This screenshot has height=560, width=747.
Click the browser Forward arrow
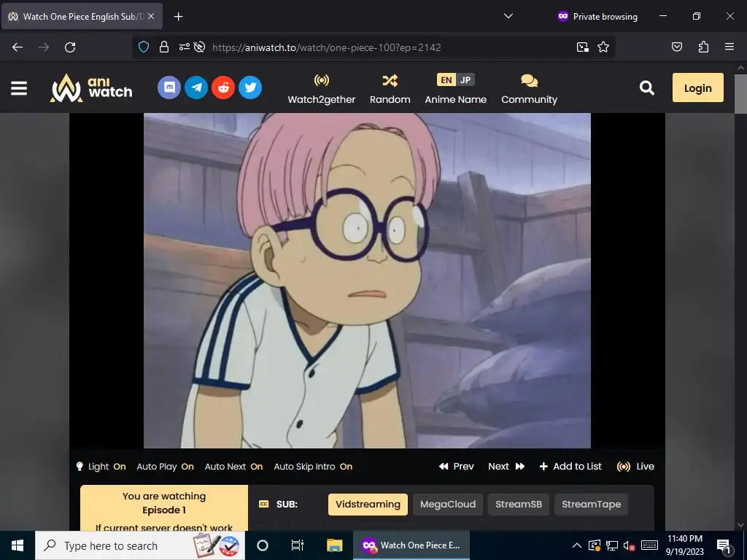tap(44, 47)
